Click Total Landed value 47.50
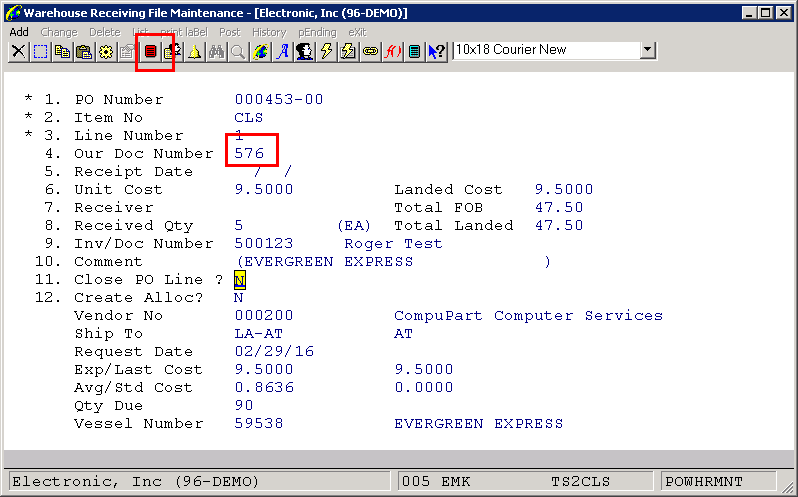 pyautogui.click(x=559, y=225)
